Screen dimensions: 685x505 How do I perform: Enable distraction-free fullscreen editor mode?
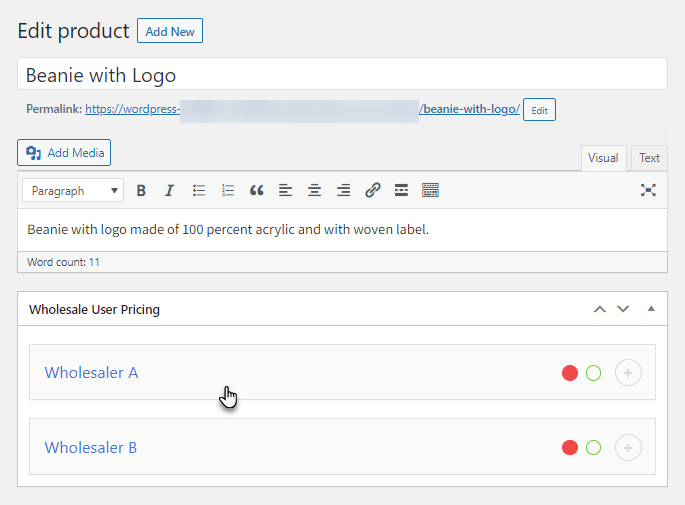648,190
